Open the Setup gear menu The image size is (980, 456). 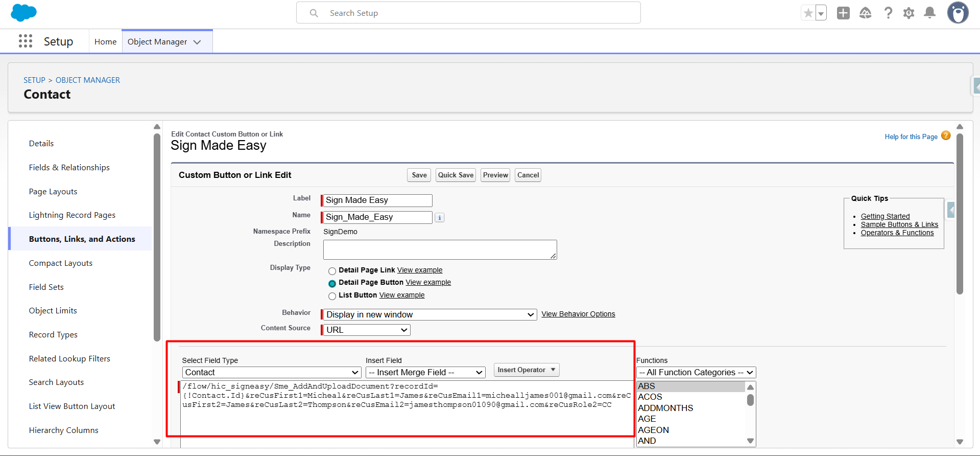(909, 13)
